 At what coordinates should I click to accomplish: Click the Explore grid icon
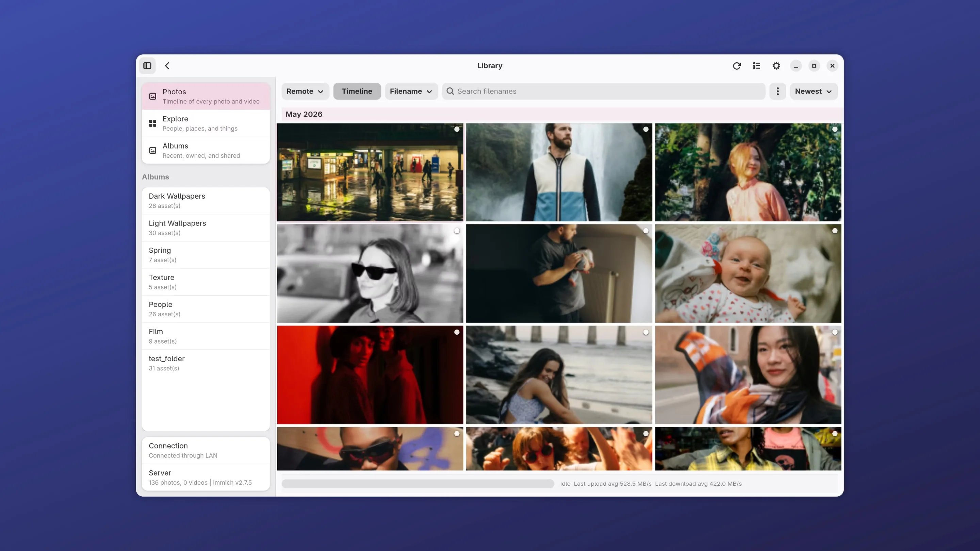152,123
